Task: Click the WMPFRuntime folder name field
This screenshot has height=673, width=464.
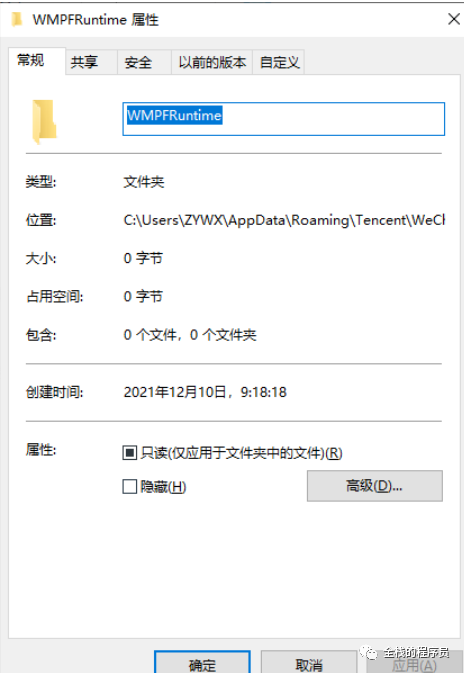Action: [284, 119]
